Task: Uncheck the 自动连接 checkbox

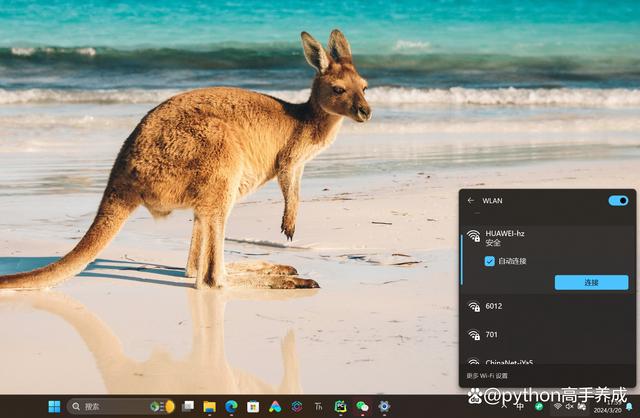Action: [489, 261]
